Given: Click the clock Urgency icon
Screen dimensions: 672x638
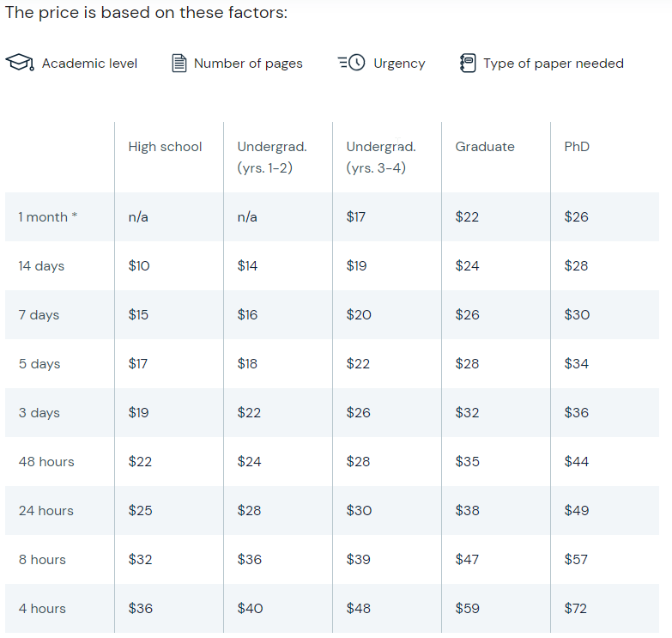Looking at the screenshot, I should pos(351,63).
